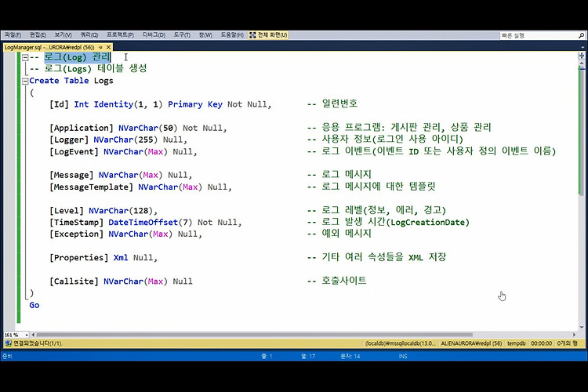Screen dimensions: 588x392
Task: Exit full screen with 전체 화면(U) button
Action: [x=268, y=34]
